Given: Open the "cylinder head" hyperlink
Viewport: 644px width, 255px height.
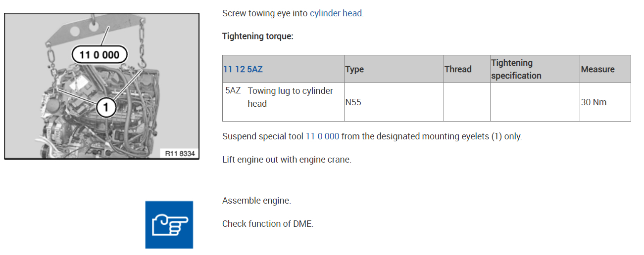Looking at the screenshot, I should coord(336,13).
